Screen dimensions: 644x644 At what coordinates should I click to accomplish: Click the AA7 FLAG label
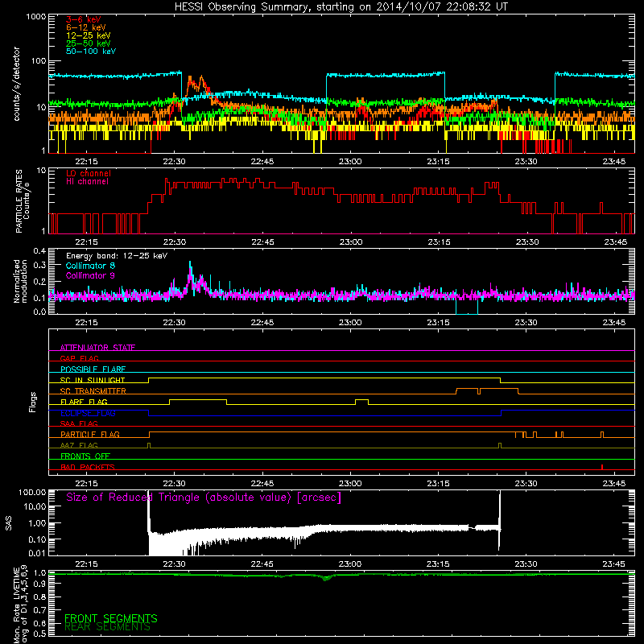(x=79, y=445)
